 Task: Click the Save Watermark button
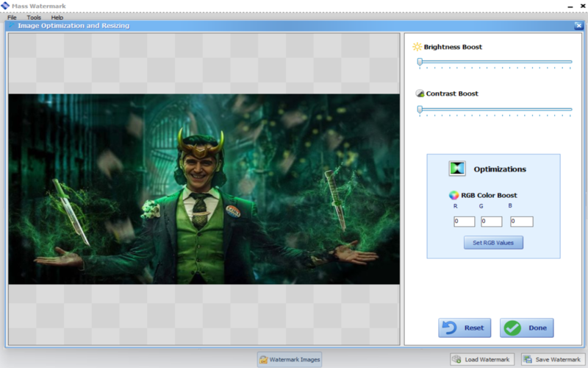(x=553, y=359)
